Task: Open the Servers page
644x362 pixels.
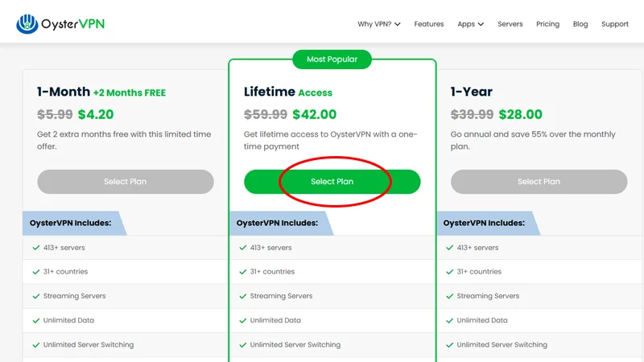Action: pos(510,24)
